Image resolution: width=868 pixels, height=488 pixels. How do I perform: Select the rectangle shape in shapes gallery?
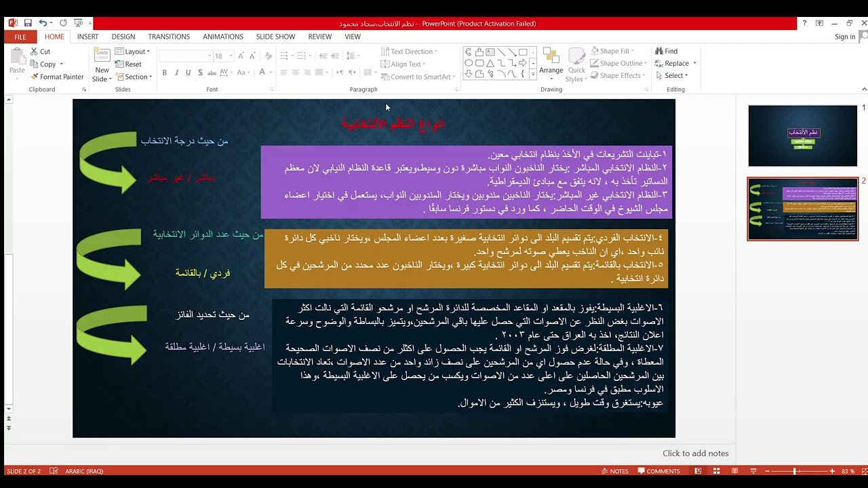coord(523,52)
